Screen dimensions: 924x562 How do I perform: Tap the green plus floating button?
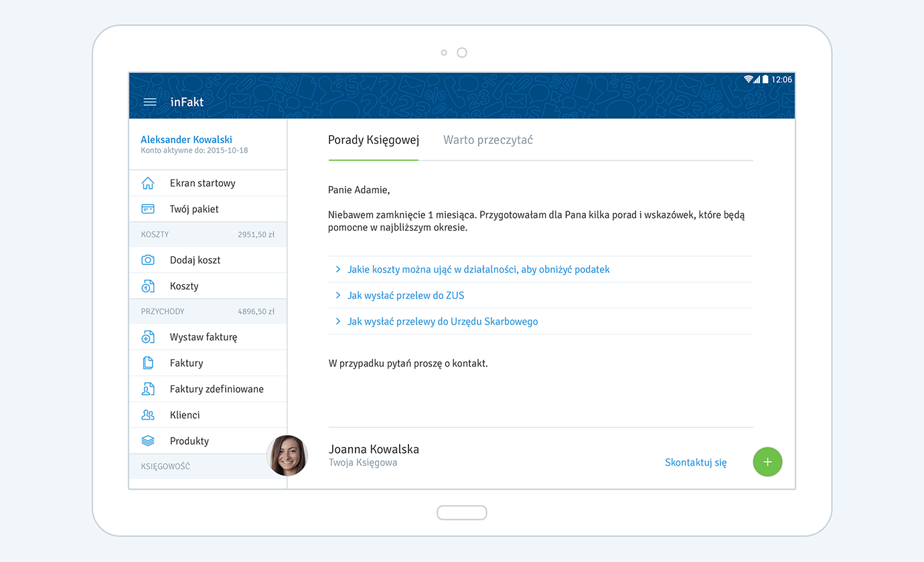point(767,462)
